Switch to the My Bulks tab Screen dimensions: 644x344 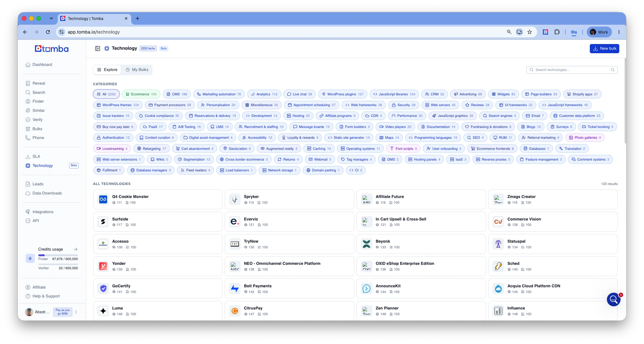pyautogui.click(x=137, y=70)
